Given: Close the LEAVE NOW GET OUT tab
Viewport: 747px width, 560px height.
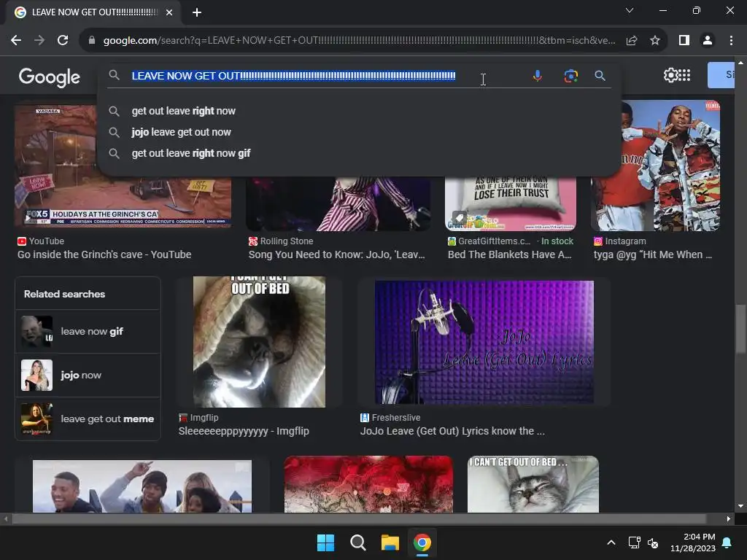Looking at the screenshot, I should point(169,12).
